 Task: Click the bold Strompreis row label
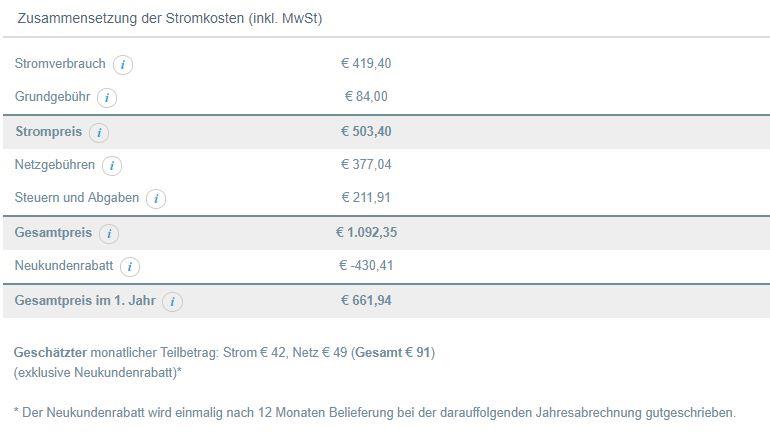pyautogui.click(x=49, y=132)
